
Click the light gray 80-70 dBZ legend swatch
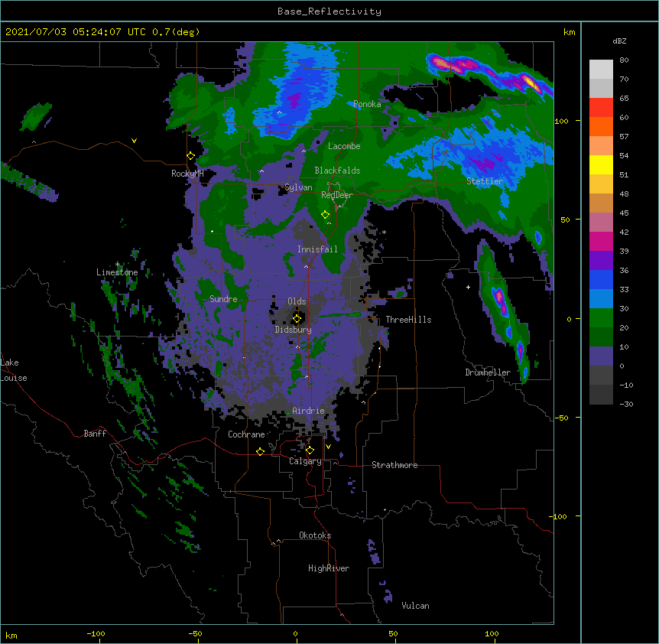(x=601, y=70)
